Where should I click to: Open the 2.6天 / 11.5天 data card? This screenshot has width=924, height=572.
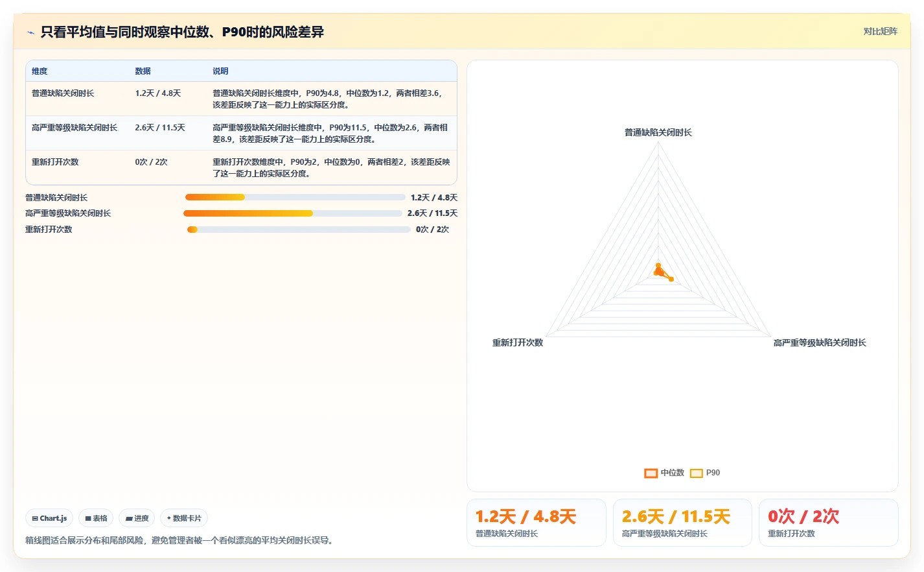pyautogui.click(x=682, y=523)
